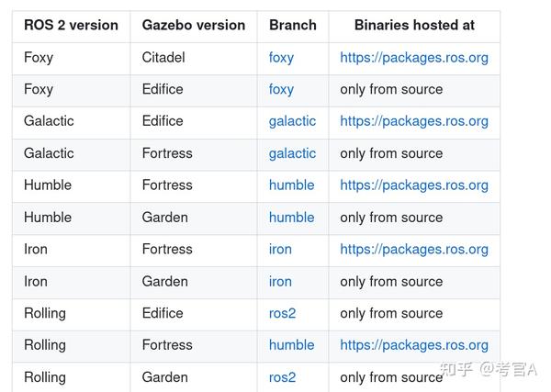Click foxy branch link in Foxy Edifice row
Screen dimensions: 551x392
[x=281, y=89]
